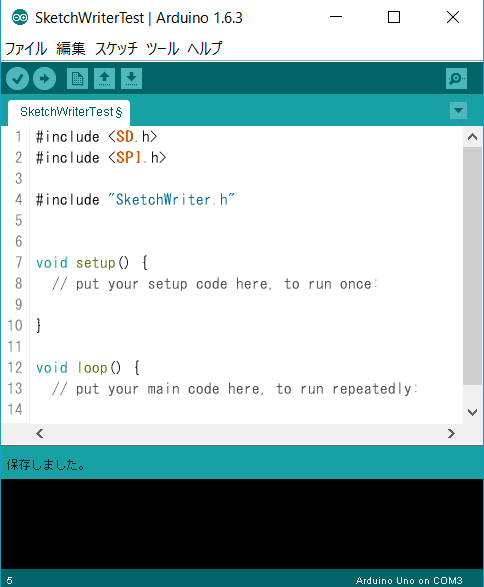Click the Verify checkmark button
484x587 pixels.
(18, 79)
